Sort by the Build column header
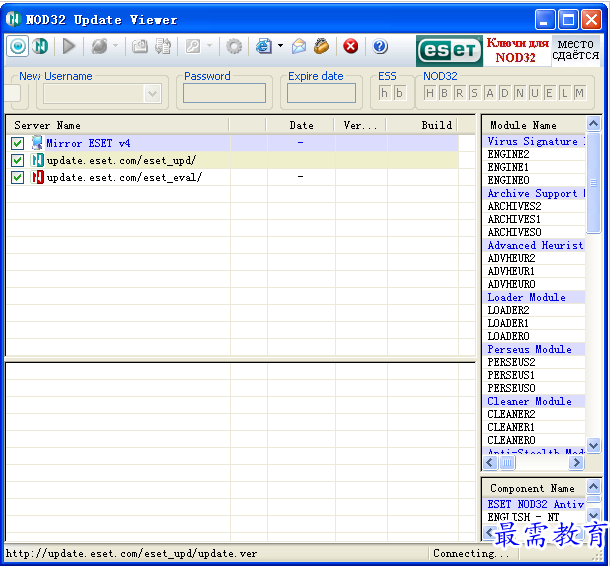The image size is (616, 566). pos(422,125)
